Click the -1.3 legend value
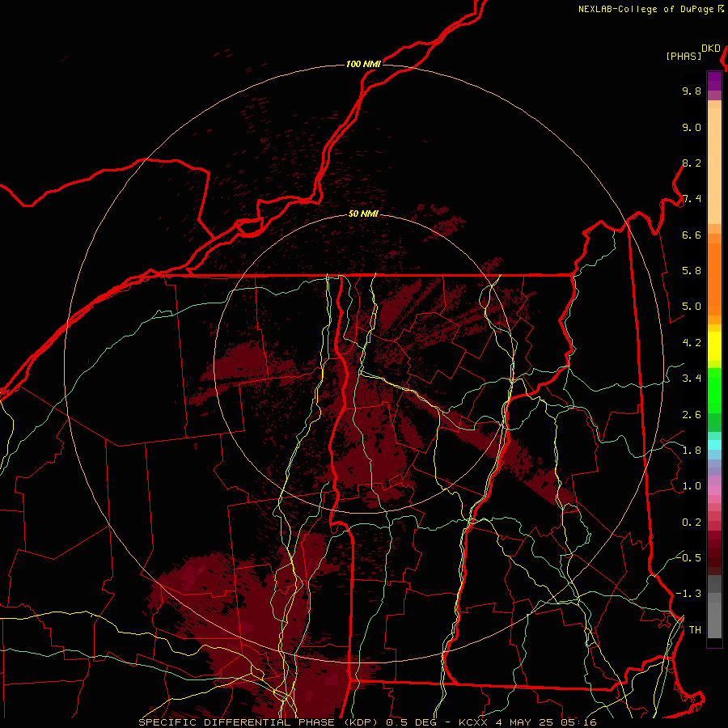Screen dimensions: 728x728 tap(688, 594)
